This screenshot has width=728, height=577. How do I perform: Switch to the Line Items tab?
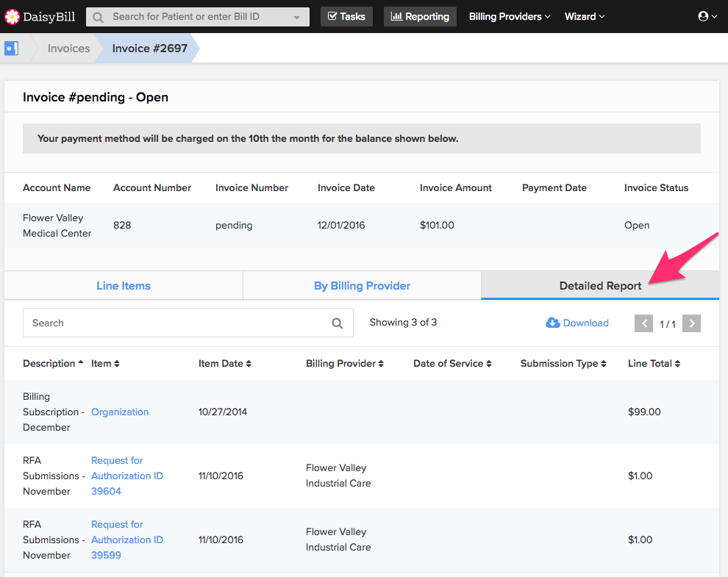[x=124, y=285]
